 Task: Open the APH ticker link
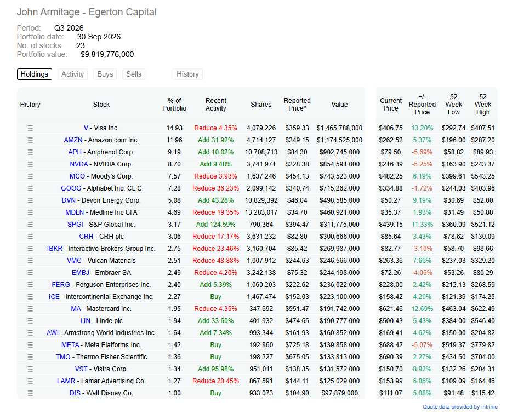click(x=75, y=152)
